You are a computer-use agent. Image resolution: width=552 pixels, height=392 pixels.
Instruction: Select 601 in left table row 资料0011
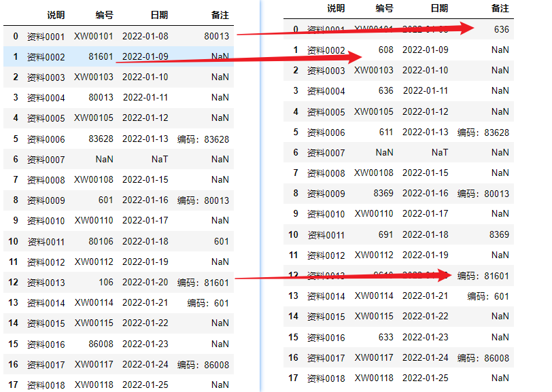222,241
